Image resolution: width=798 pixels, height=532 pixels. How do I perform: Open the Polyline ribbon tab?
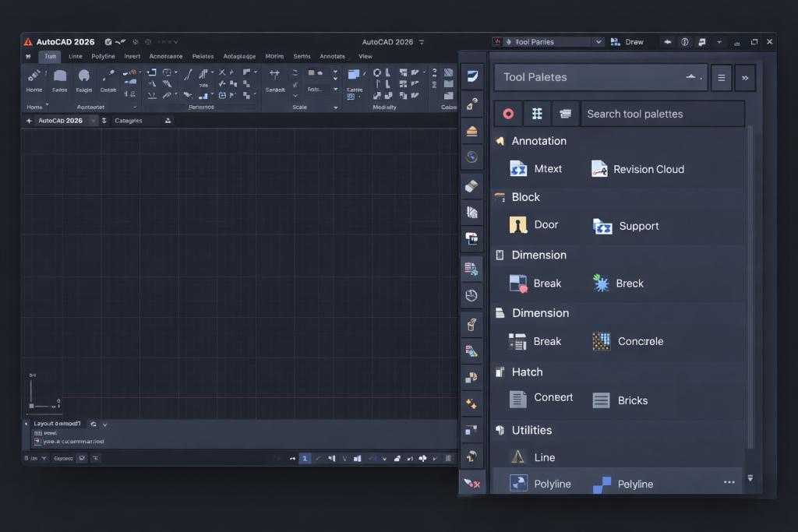pos(103,57)
